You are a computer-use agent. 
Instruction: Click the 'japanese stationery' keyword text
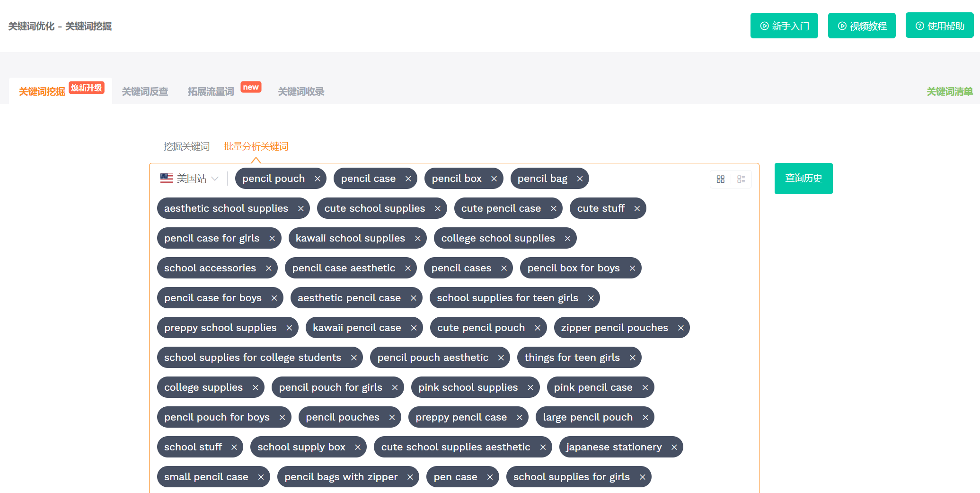tap(614, 447)
